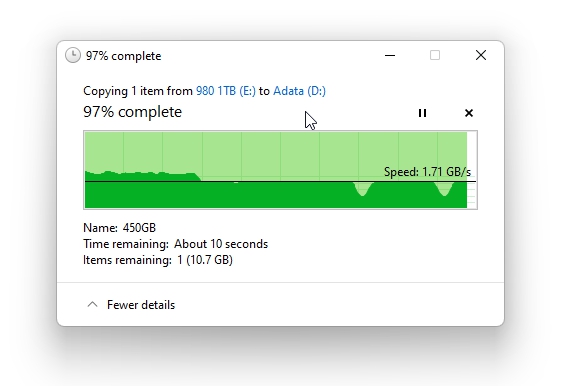The width and height of the screenshot is (568, 386).
Task: Click the Items remaining: 1 (10.7 GB) text
Action: tap(158, 260)
